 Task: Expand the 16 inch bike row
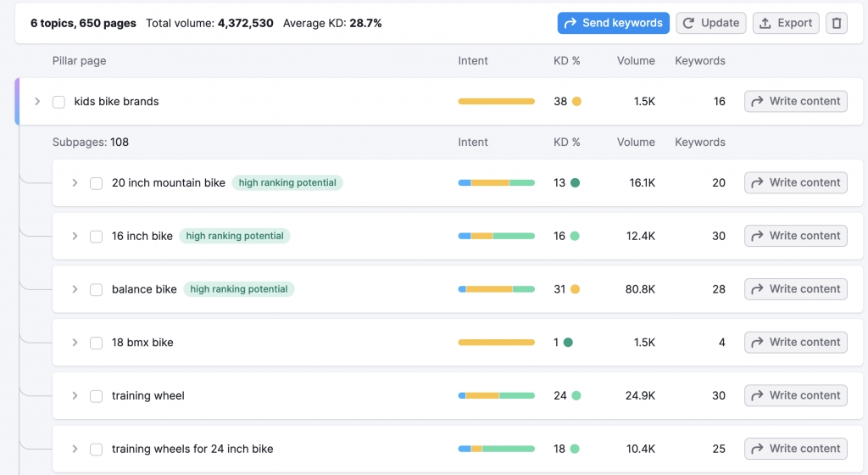(x=75, y=236)
